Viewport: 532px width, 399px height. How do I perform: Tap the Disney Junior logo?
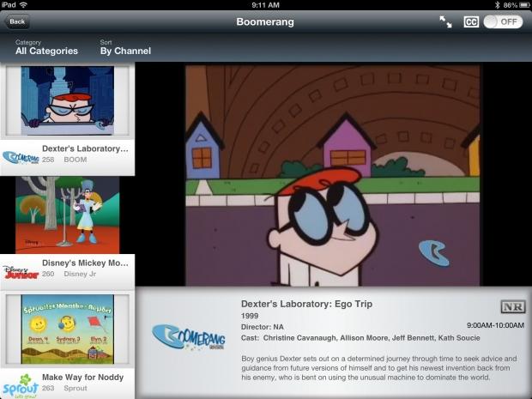click(x=21, y=272)
